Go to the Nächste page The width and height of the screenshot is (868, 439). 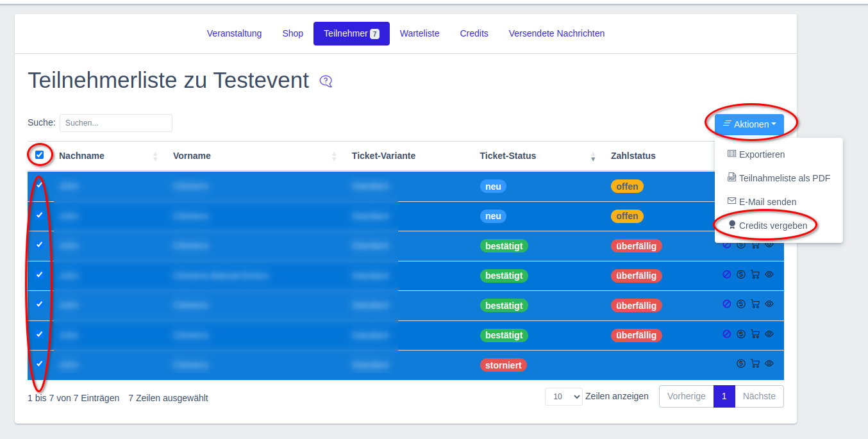pos(759,396)
